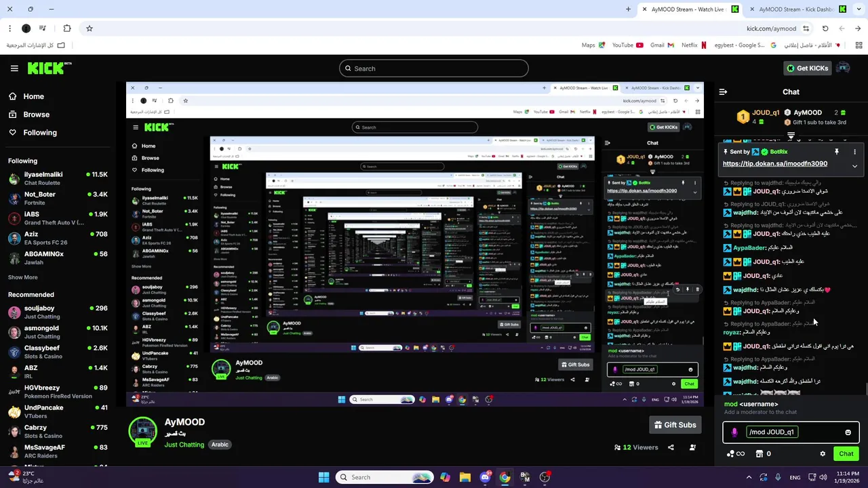Click JOUD_q1 top gifter on leaderboard
The height and width of the screenshot is (488, 868).
758,117
